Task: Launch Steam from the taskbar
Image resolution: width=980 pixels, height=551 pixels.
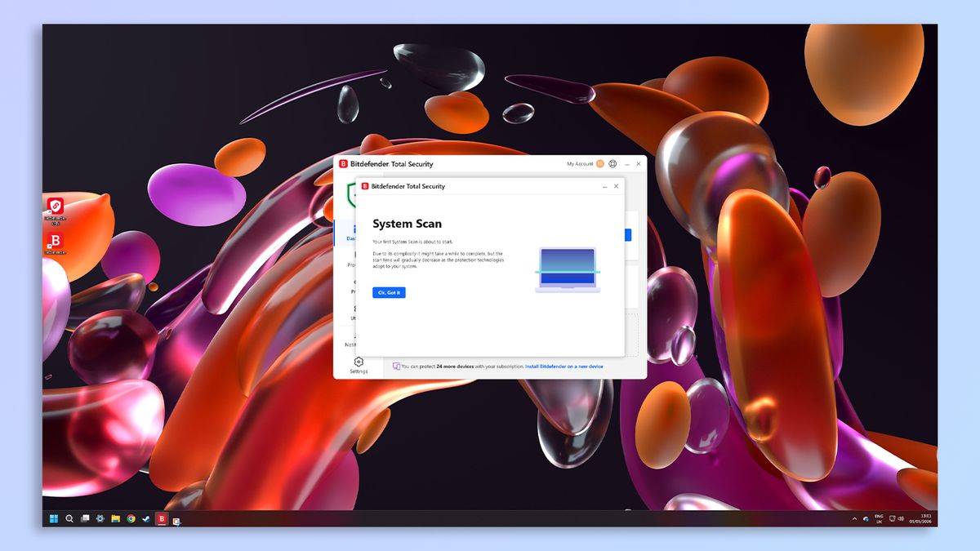Action: pos(145,518)
